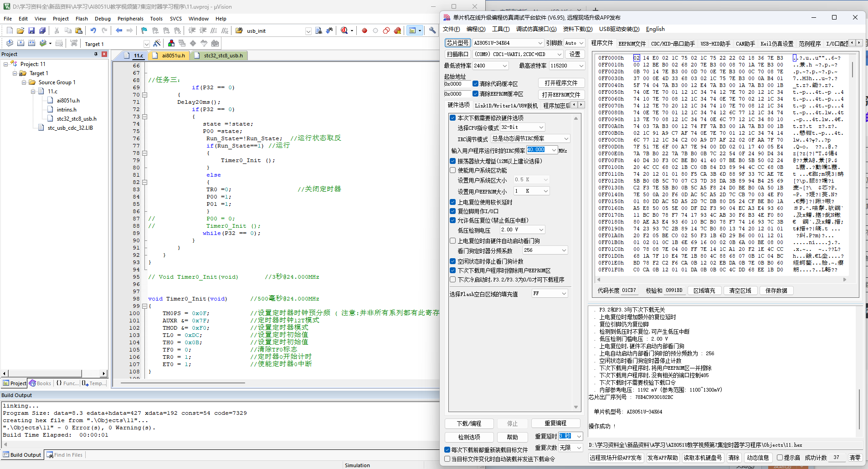Screen dimensions: 868x469
Task: Open the Keil仿真设置 tab
Action: pyautogui.click(x=777, y=44)
